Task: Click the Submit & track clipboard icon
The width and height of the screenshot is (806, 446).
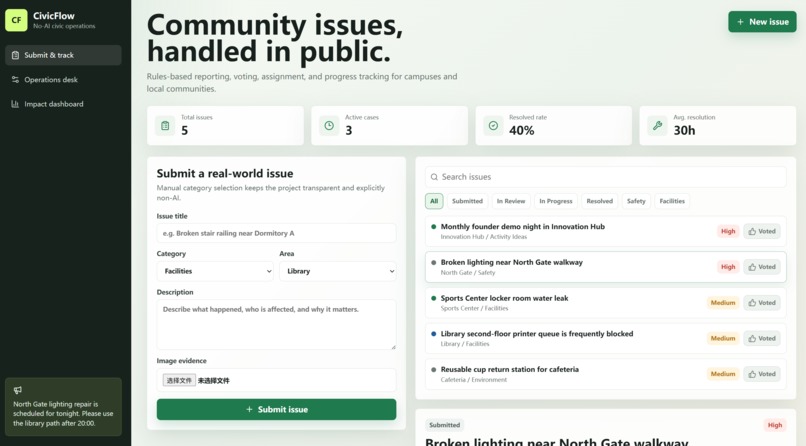Action: pyautogui.click(x=15, y=55)
